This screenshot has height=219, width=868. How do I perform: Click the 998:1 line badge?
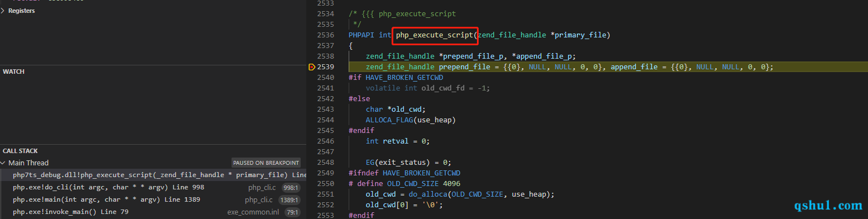coord(290,188)
